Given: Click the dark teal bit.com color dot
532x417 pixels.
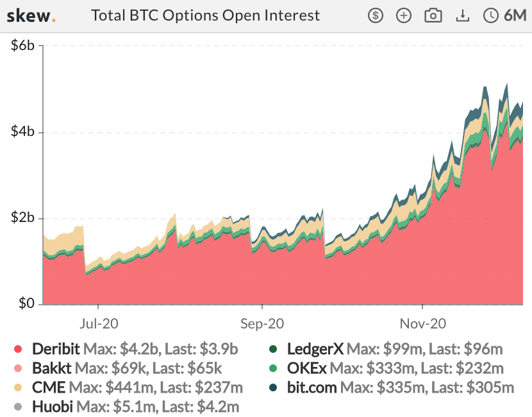Looking at the screenshot, I should click(x=273, y=387).
